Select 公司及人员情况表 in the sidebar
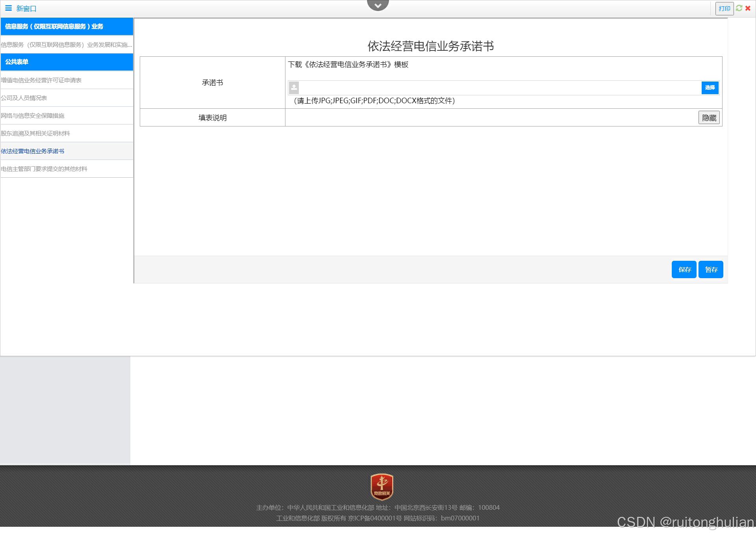 click(x=24, y=98)
